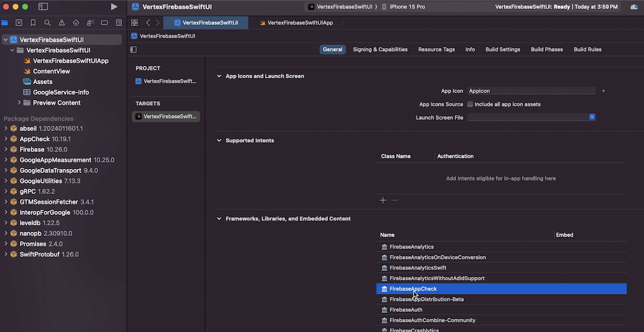Open the Issue navigator warning icon

point(62,23)
